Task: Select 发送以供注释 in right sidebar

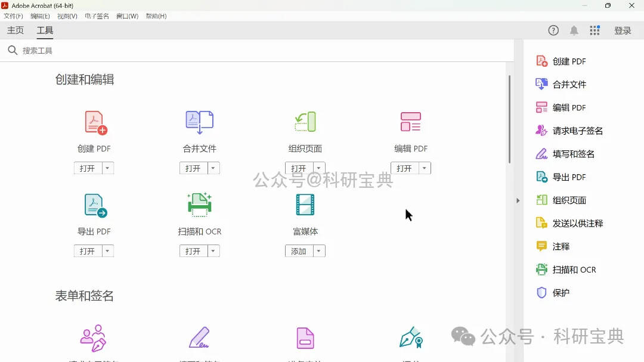Action: pos(569,224)
